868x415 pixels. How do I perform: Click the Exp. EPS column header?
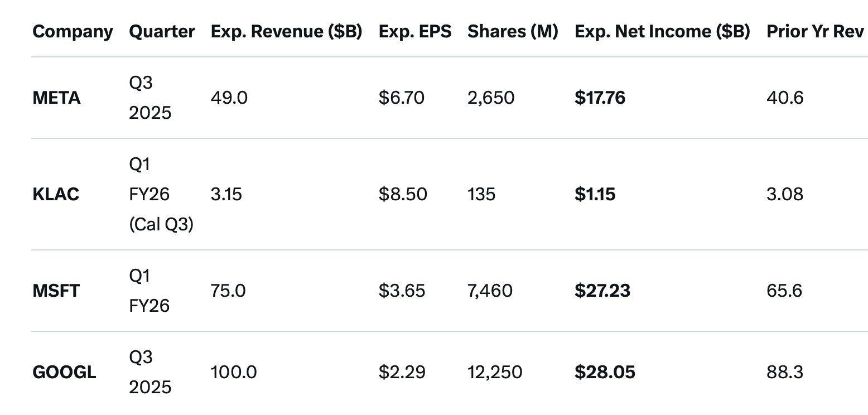(414, 32)
